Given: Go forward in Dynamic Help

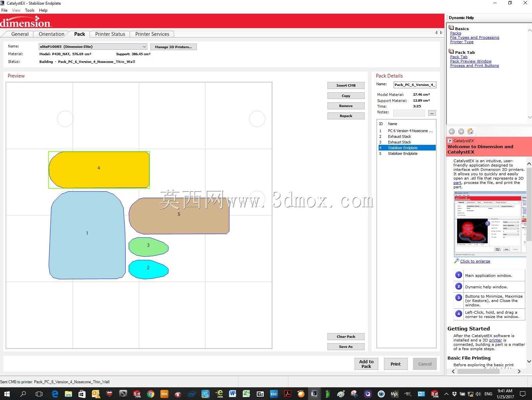Looking at the screenshot, I should [461, 131].
